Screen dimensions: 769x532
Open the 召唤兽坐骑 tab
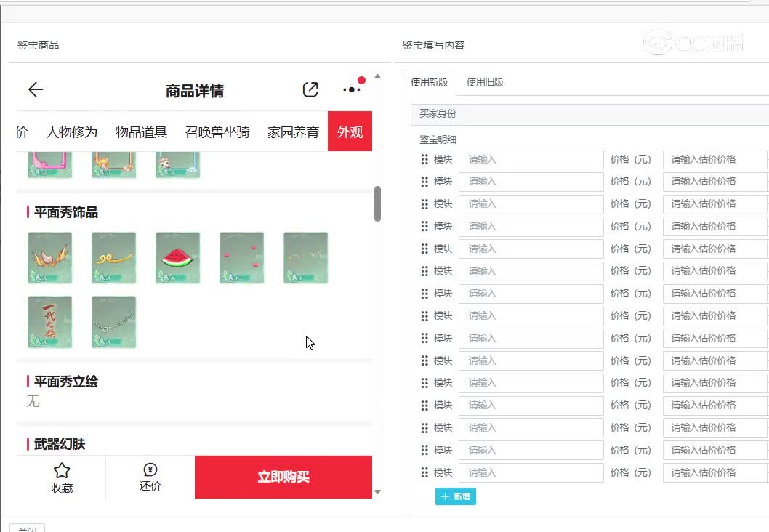point(217,132)
